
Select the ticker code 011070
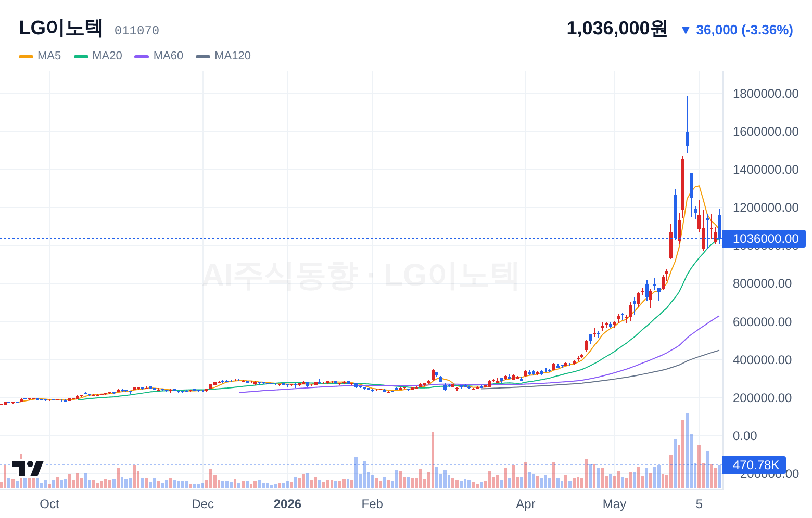click(137, 31)
